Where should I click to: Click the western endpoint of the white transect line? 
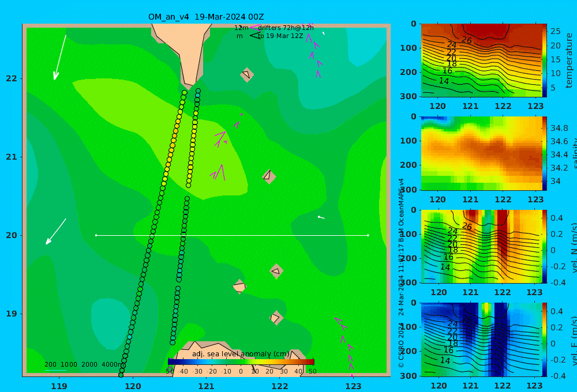click(96, 235)
